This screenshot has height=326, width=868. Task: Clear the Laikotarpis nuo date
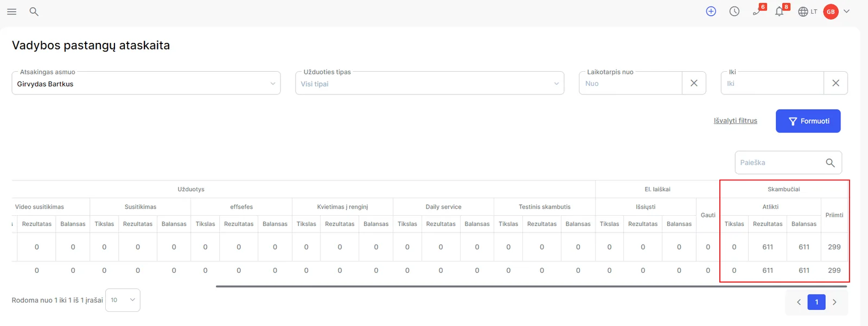pos(694,83)
